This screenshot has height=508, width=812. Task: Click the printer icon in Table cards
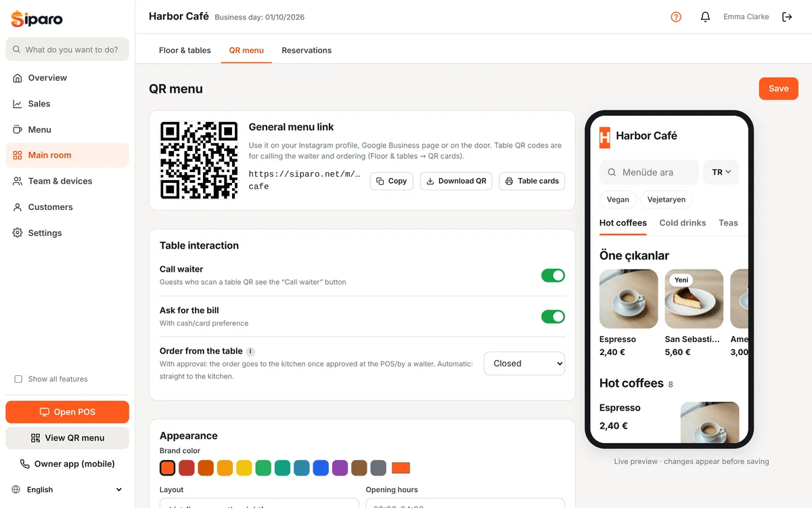pyautogui.click(x=510, y=181)
